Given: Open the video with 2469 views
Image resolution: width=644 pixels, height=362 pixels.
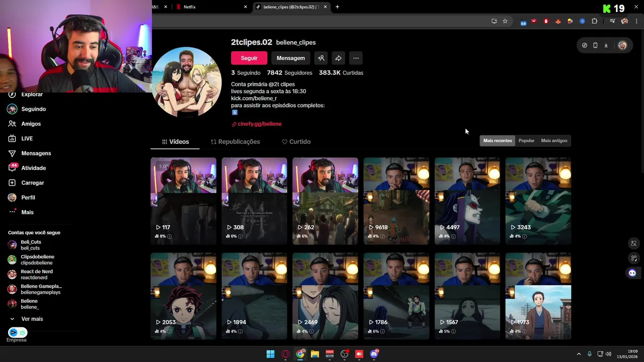Looking at the screenshot, I should (326, 296).
